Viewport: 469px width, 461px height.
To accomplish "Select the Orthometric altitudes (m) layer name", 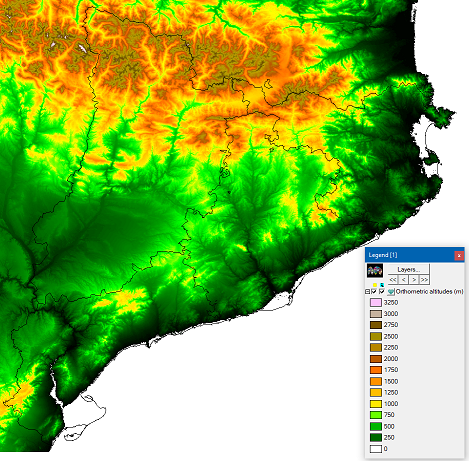I will (x=429, y=291).
